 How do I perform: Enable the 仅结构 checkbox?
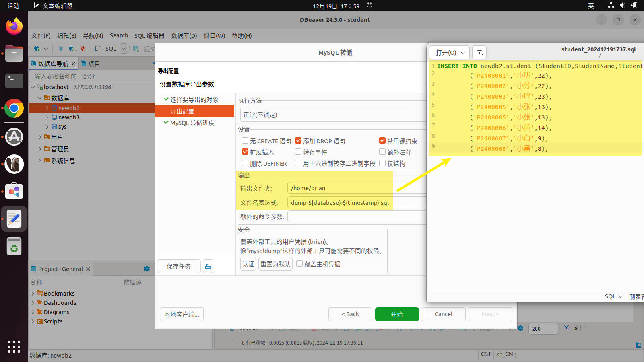(x=382, y=163)
